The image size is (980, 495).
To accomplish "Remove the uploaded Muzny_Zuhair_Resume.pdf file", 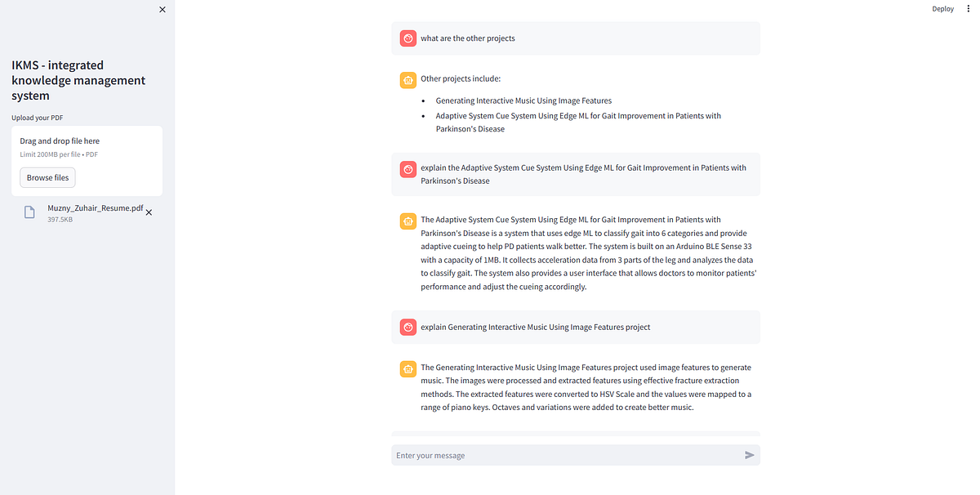I will pyautogui.click(x=149, y=212).
